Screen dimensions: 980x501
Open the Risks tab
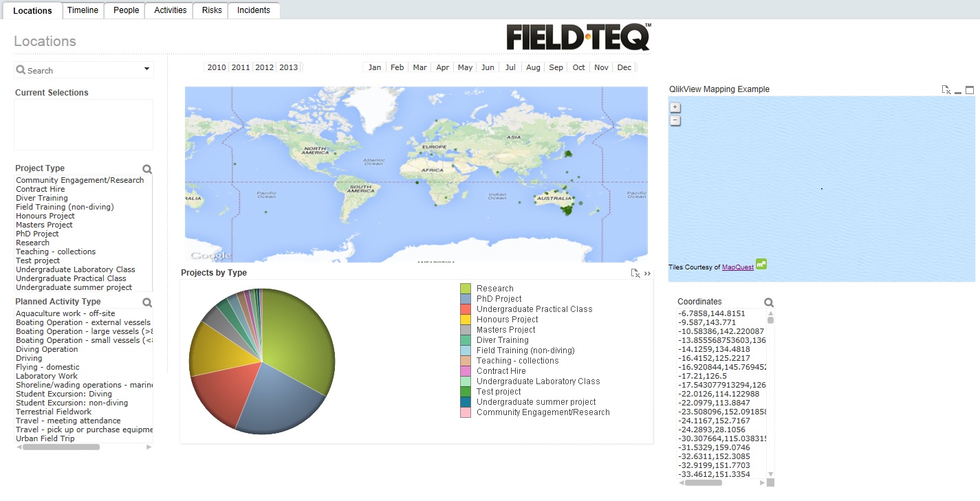pos(212,10)
